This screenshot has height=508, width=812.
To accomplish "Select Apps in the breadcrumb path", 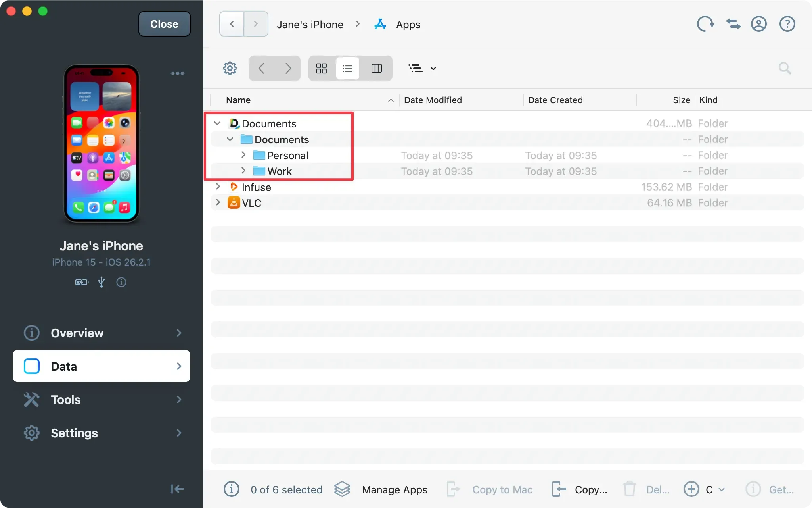I will tap(408, 24).
